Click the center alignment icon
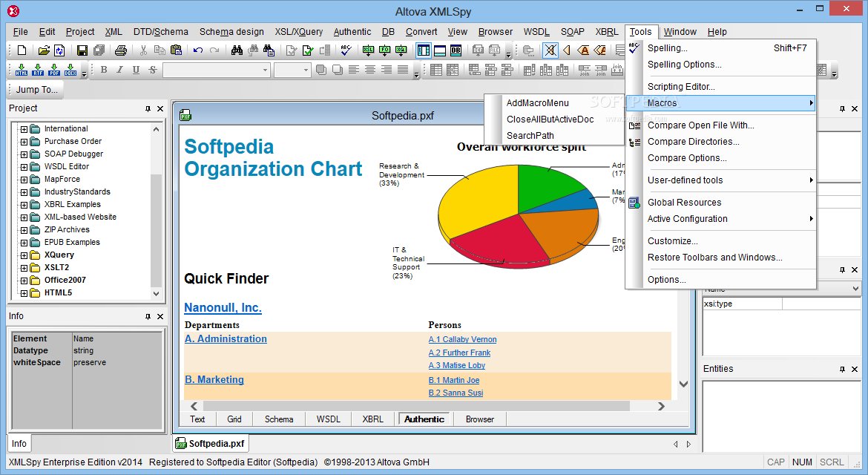This screenshot has width=868, height=475. [x=370, y=70]
